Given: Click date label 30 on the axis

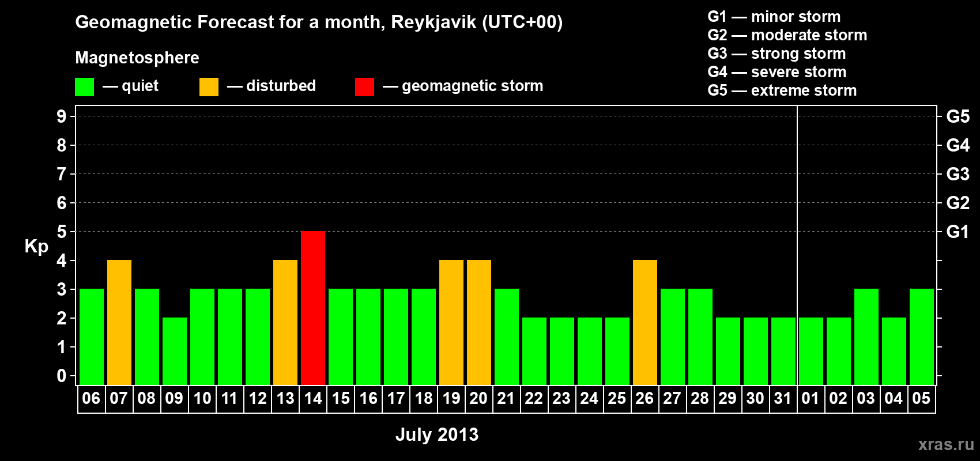Looking at the screenshot, I should point(755,398).
